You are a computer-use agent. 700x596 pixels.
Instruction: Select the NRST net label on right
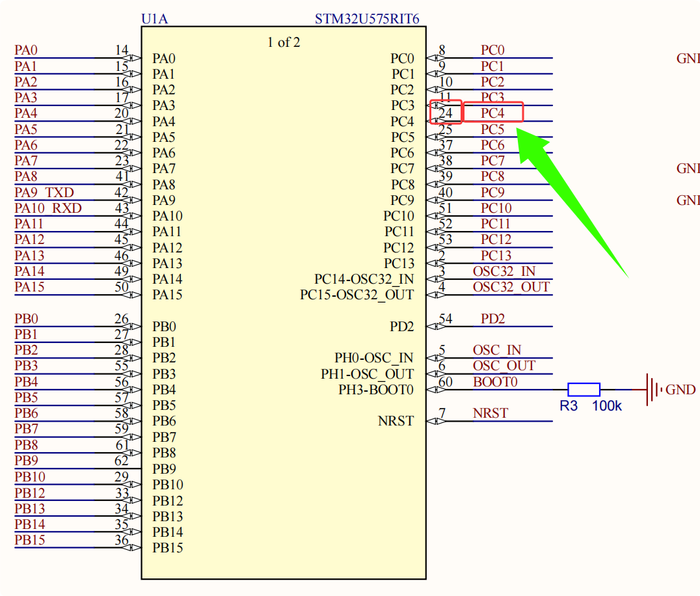(x=490, y=413)
